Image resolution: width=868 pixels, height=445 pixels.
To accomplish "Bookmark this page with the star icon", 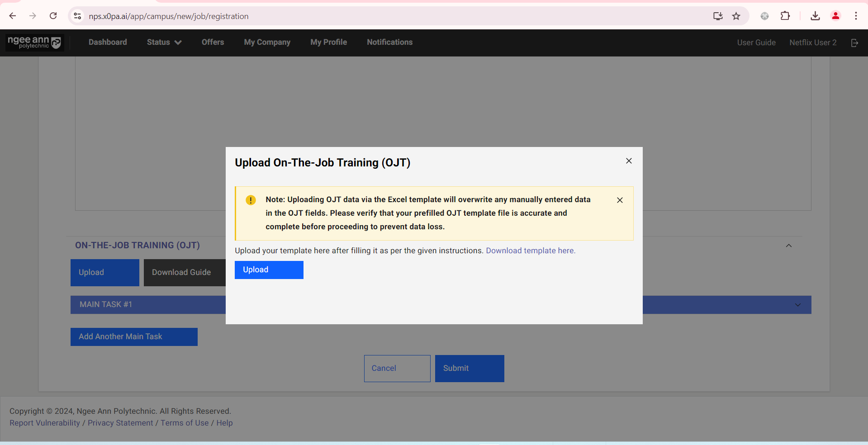I will click(x=736, y=16).
